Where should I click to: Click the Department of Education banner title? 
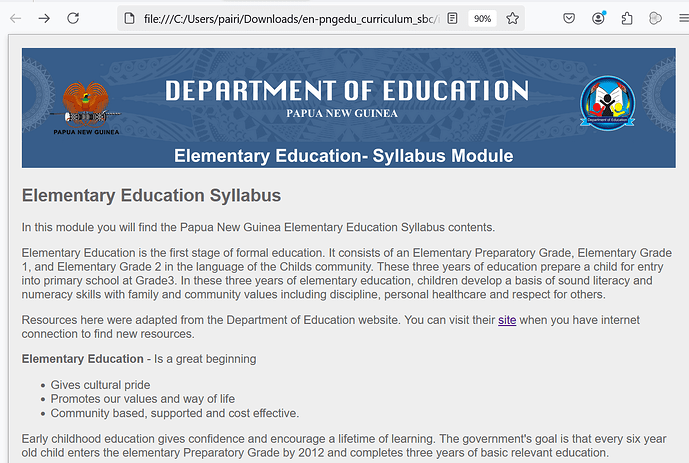click(347, 91)
